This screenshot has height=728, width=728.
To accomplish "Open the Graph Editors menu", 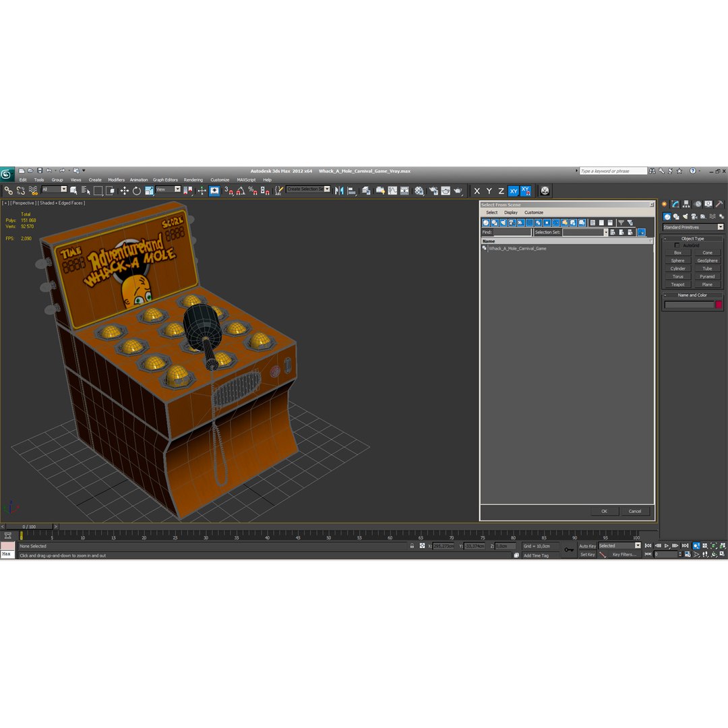I will pyautogui.click(x=165, y=180).
